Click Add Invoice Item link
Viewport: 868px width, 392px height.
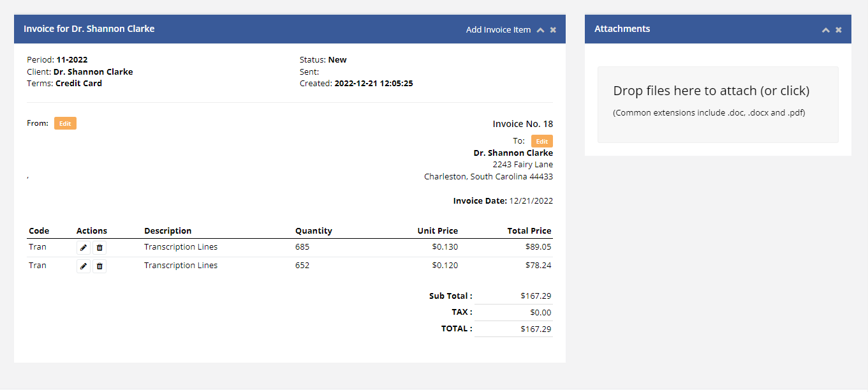pyautogui.click(x=498, y=29)
